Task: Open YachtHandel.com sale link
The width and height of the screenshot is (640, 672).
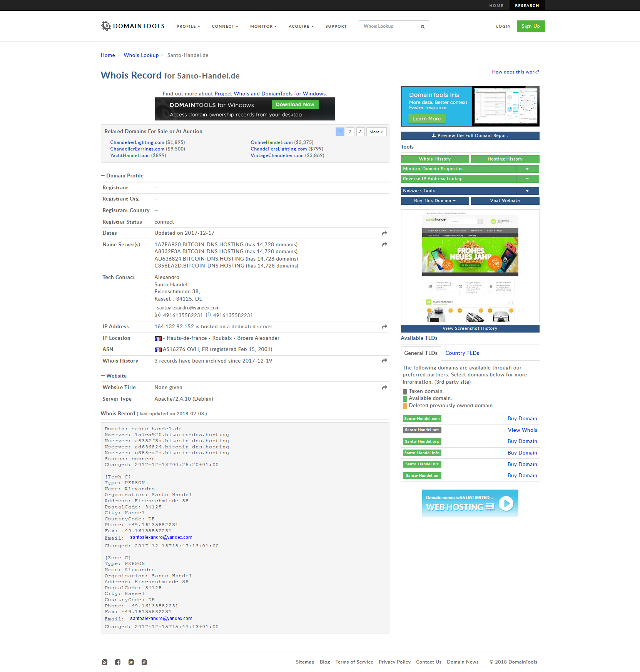Action: [x=130, y=156]
